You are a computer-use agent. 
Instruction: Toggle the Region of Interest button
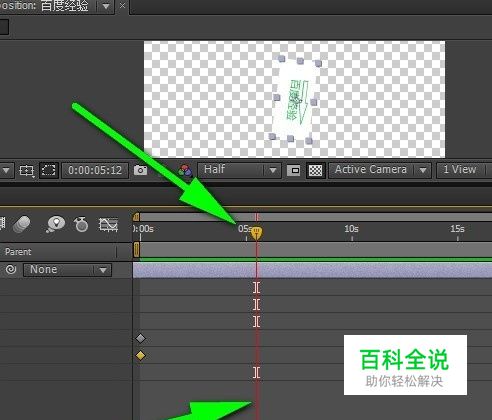pyautogui.click(x=294, y=171)
